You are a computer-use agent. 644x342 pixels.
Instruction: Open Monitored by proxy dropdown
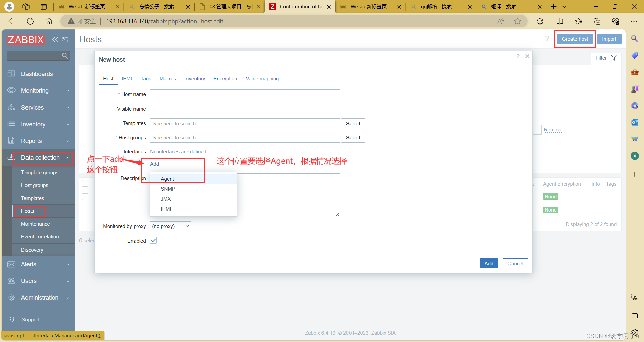(x=170, y=226)
